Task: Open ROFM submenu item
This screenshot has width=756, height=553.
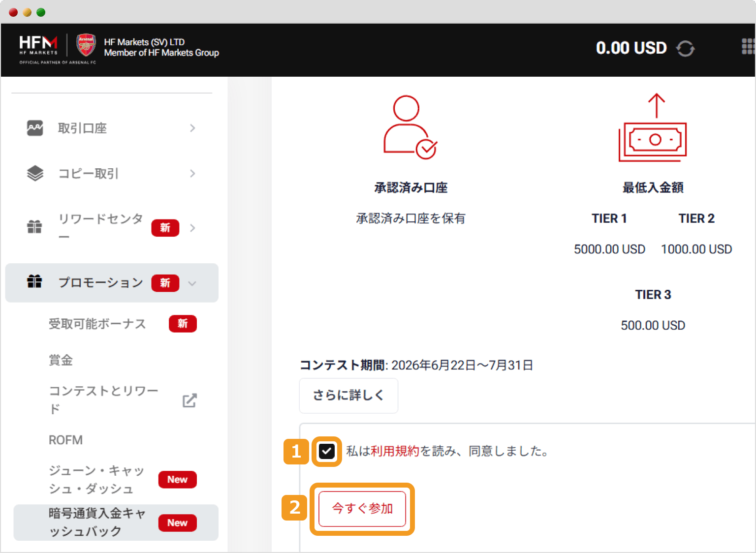Action: 65,440
